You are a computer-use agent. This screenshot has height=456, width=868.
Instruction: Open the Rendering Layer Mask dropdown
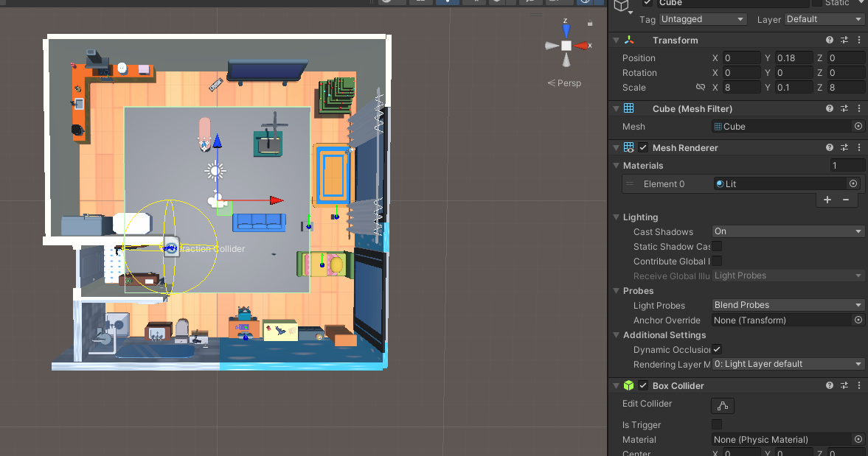coord(788,364)
